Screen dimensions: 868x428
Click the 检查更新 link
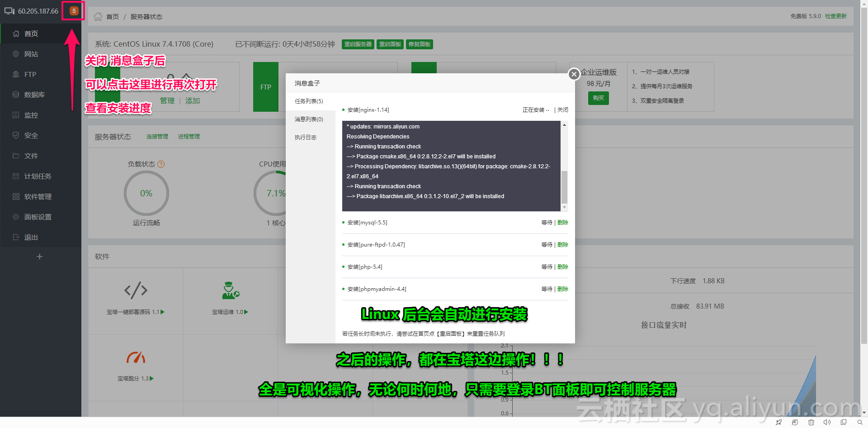[836, 16]
